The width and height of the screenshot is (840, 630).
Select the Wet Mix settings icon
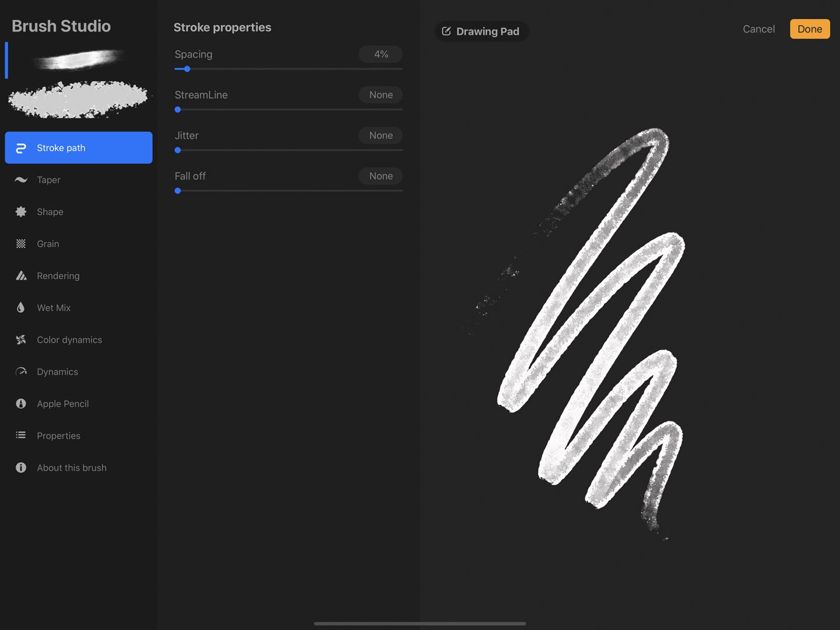pos(21,307)
